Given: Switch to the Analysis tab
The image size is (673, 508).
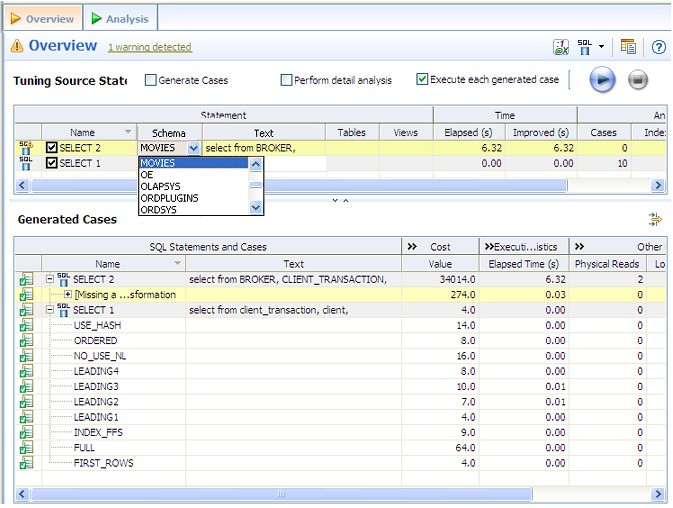Looking at the screenshot, I should click(x=119, y=18).
